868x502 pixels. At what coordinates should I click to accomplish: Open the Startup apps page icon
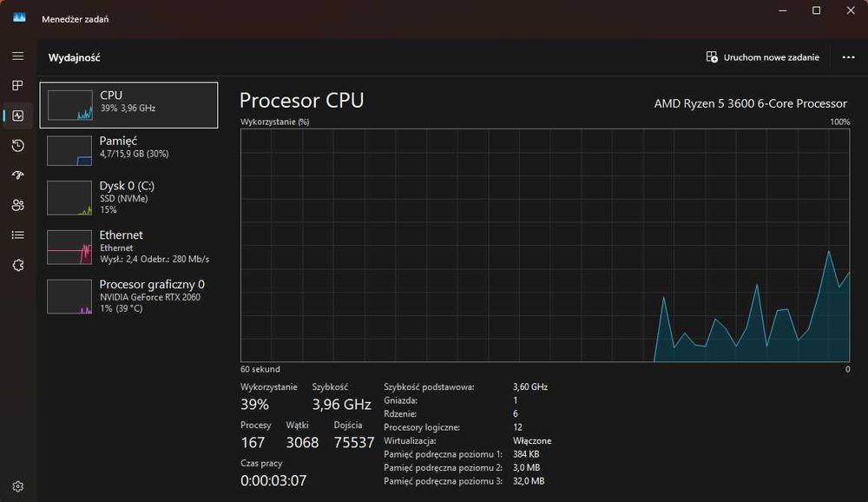click(17, 175)
